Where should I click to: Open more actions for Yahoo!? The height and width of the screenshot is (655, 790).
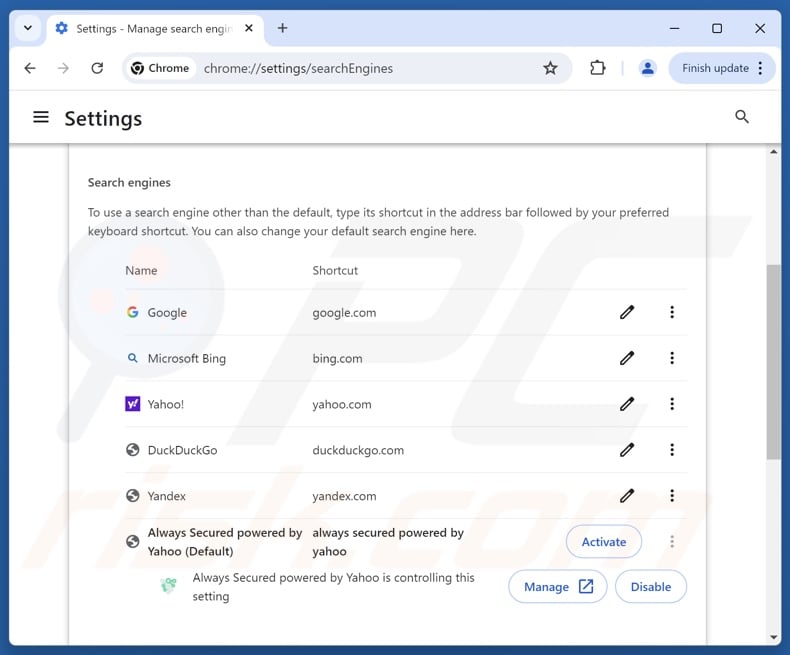pos(672,404)
